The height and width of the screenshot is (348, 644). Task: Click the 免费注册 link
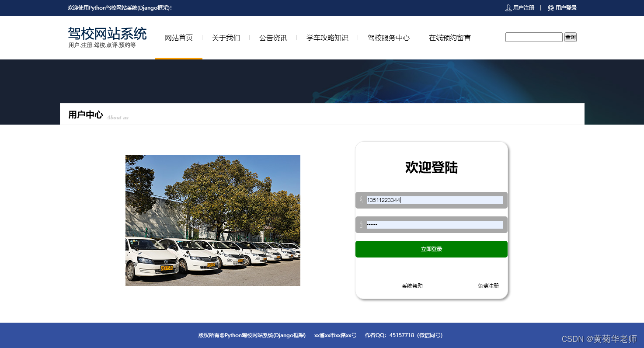tap(488, 285)
